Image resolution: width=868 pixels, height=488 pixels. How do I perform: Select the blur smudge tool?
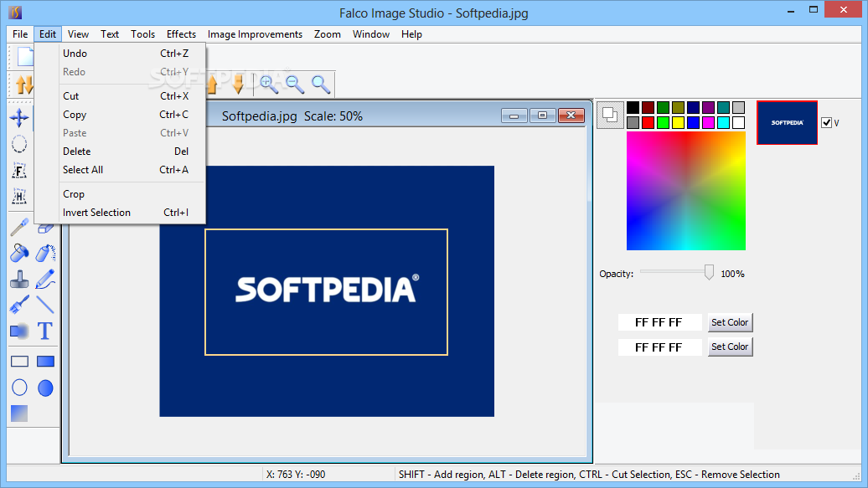coord(19,331)
